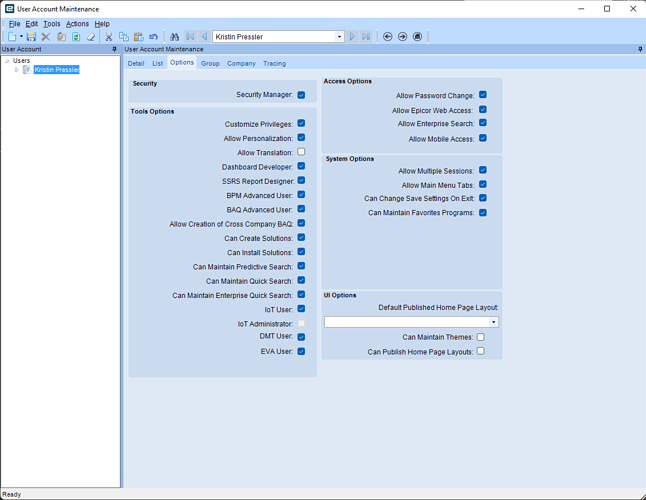Switch to the Group tab
Screen dimensions: 646x500
tap(210, 63)
